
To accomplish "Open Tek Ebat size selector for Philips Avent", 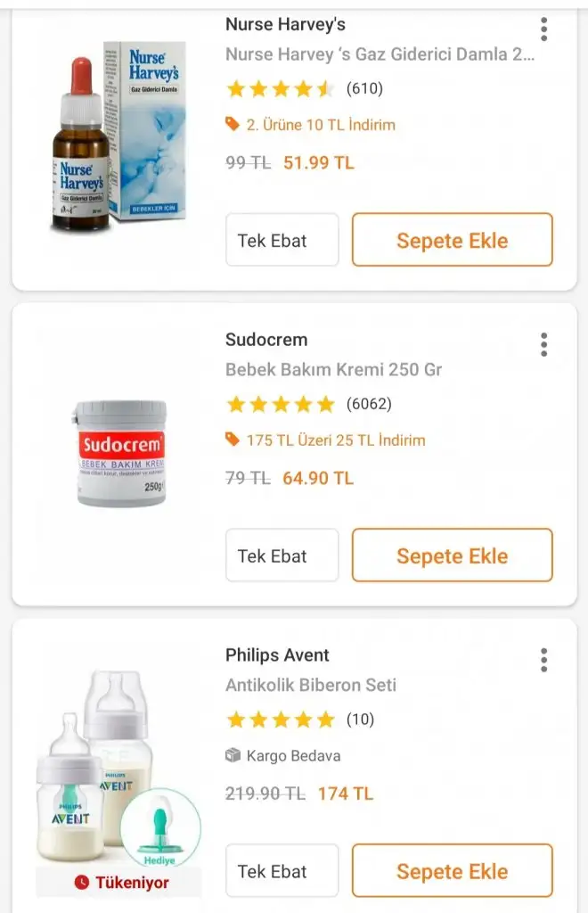I will click(282, 871).
